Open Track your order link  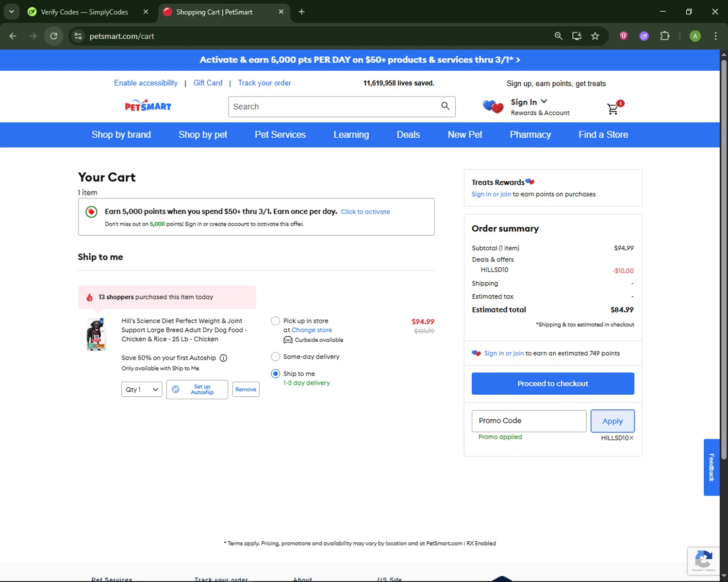tap(265, 83)
